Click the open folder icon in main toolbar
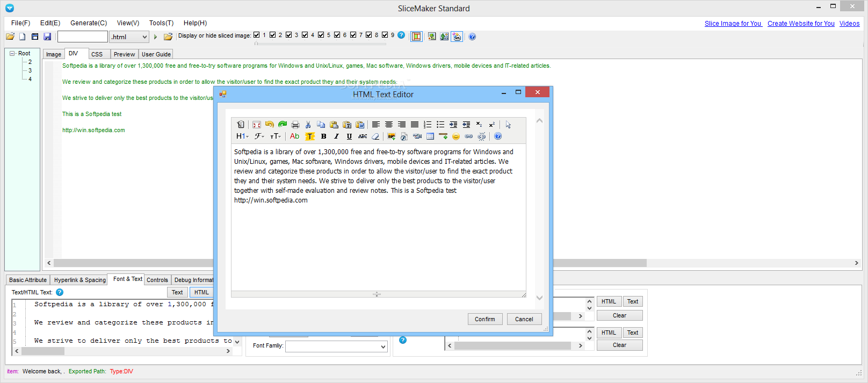The width and height of the screenshot is (868, 383). [10, 37]
